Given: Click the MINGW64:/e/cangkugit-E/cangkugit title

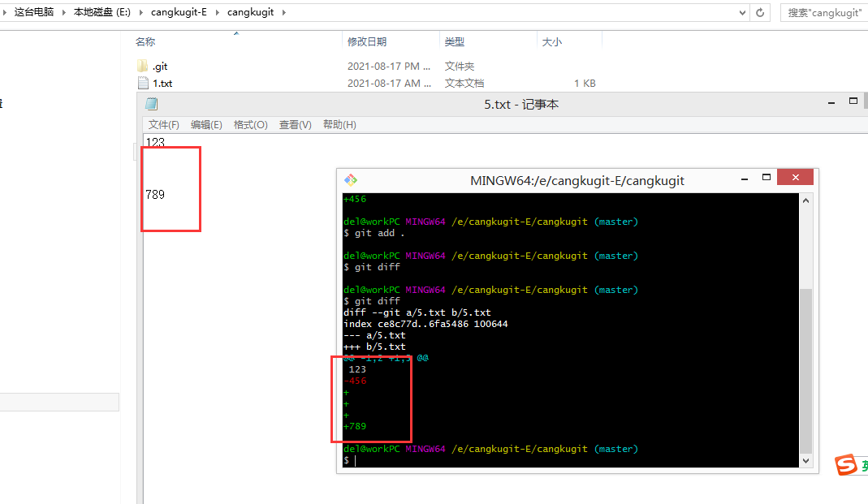Looking at the screenshot, I should point(577,180).
